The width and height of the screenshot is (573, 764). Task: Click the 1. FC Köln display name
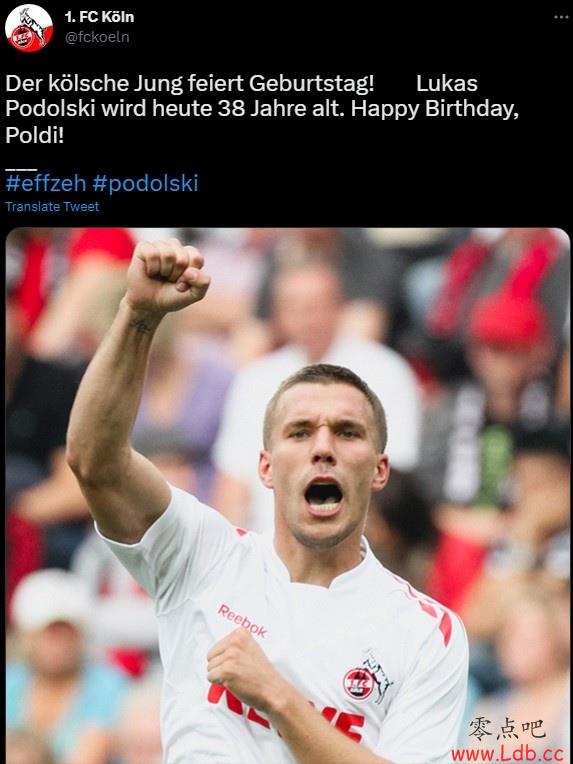[99, 17]
